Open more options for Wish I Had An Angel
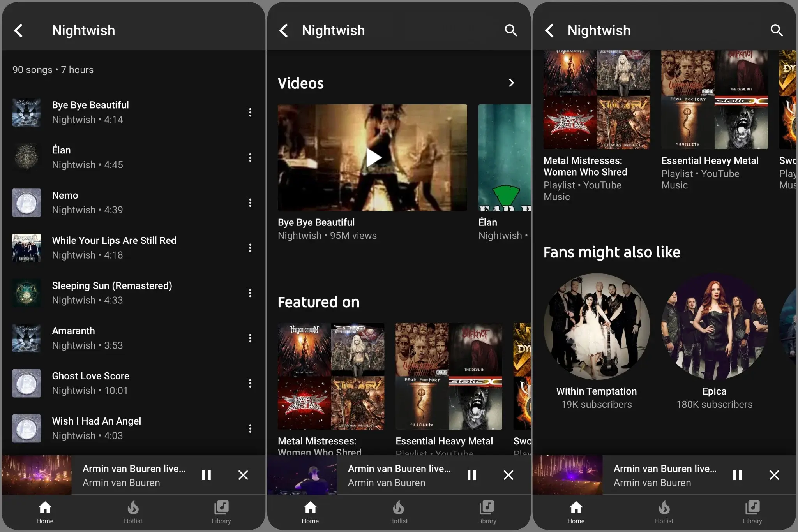The height and width of the screenshot is (532, 798). (250, 429)
